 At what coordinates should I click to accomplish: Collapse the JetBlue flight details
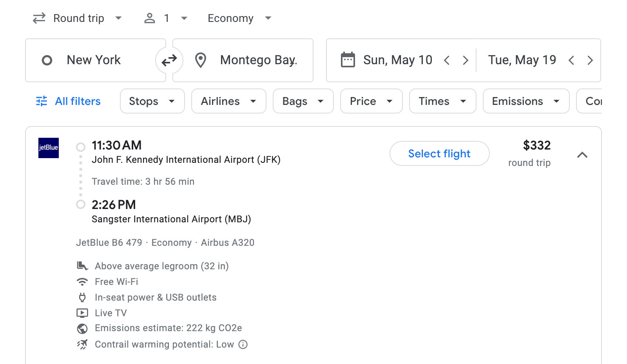[x=583, y=155]
